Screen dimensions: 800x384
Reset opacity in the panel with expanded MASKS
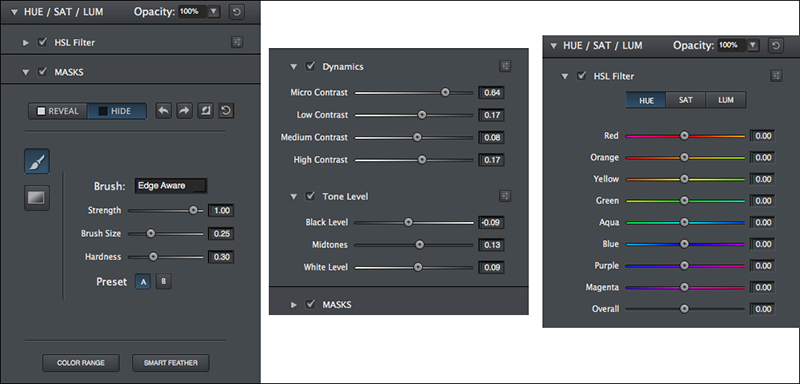(x=236, y=12)
